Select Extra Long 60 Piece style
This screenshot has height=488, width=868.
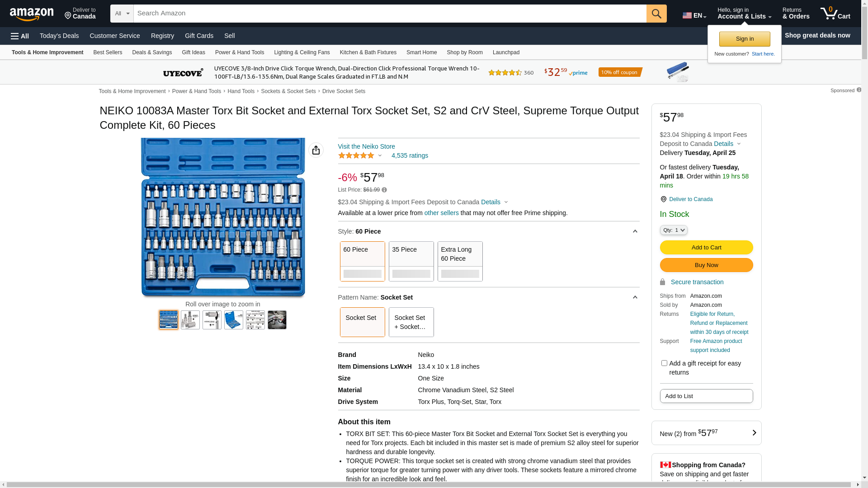coord(460,261)
